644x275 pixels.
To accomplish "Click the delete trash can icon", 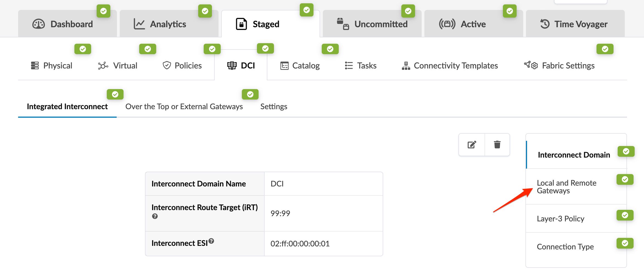I will (x=497, y=145).
